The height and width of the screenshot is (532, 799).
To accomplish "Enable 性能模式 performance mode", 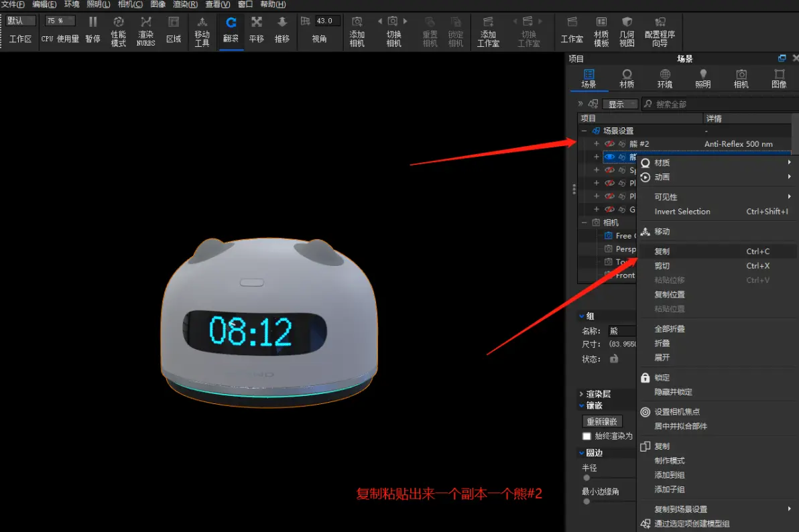I will [x=118, y=22].
